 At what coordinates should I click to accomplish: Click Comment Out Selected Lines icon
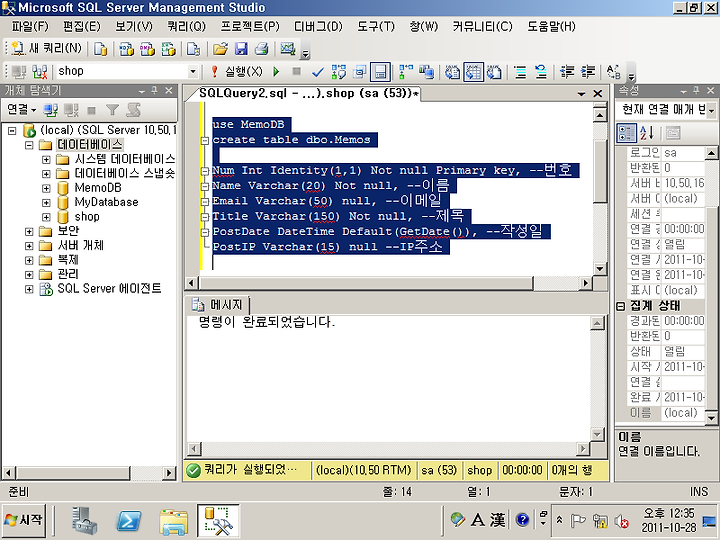520,72
